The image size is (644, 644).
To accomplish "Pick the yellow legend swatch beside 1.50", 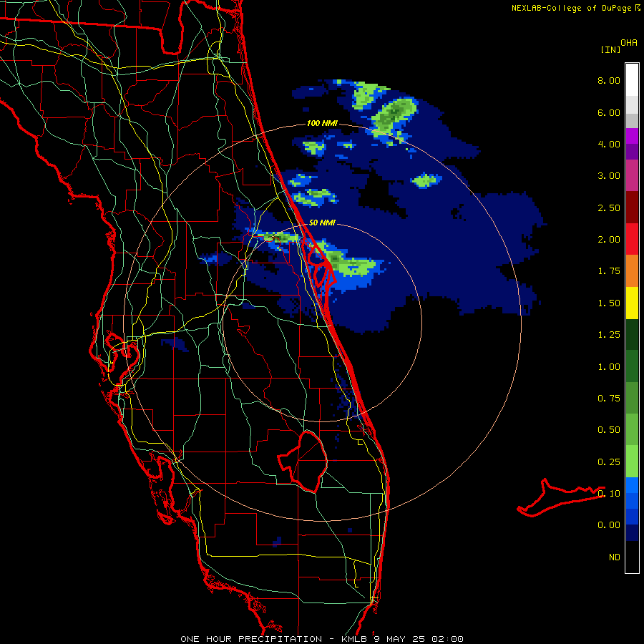I will [632, 303].
